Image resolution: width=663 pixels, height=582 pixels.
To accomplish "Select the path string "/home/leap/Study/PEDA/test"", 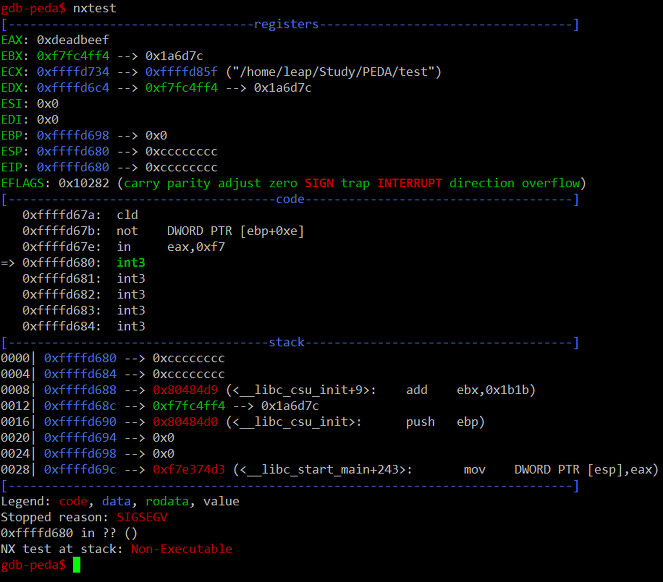I will [333, 72].
